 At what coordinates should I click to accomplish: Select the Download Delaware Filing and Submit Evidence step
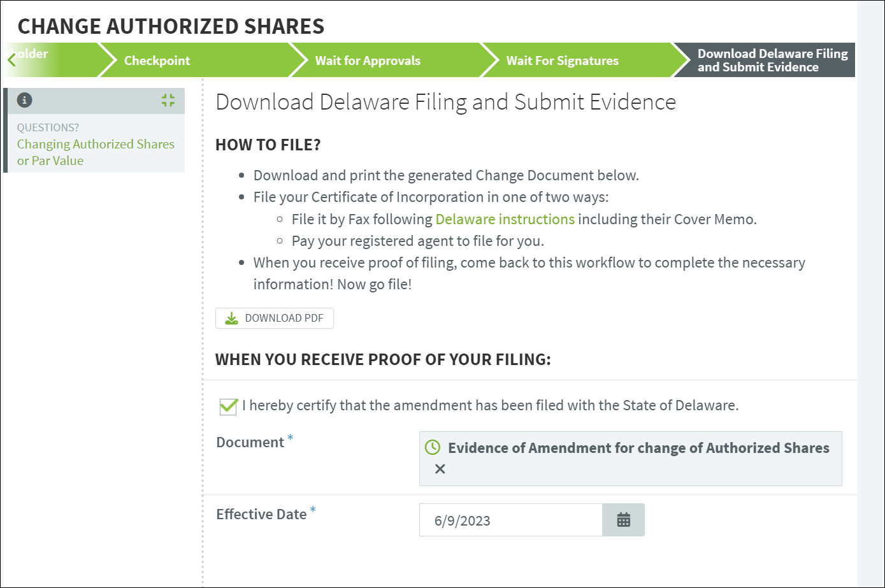coord(772,61)
